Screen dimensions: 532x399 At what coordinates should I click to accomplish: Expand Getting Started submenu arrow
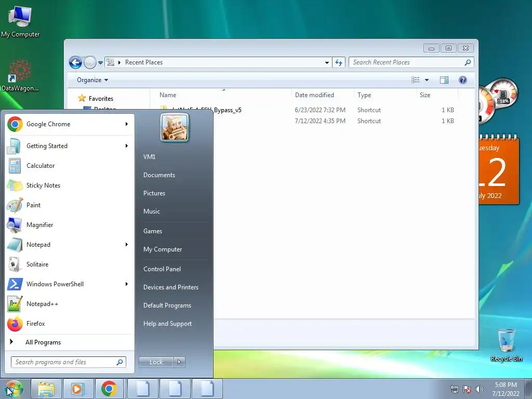[127, 146]
